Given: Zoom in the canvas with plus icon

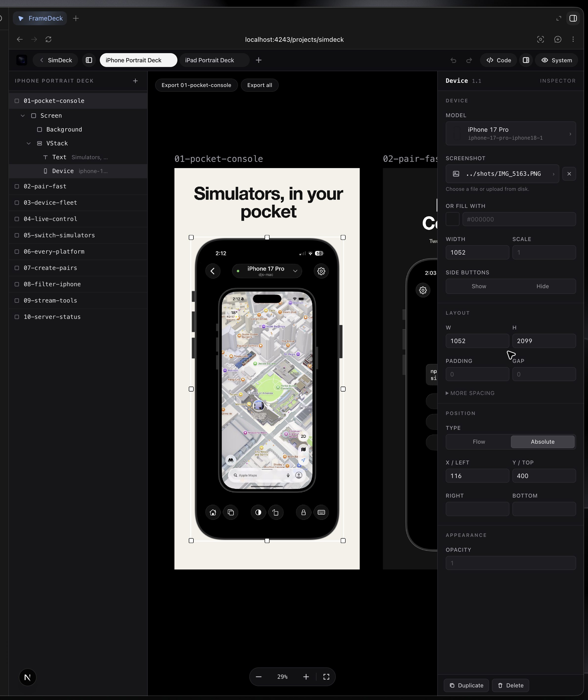Looking at the screenshot, I should point(306,677).
